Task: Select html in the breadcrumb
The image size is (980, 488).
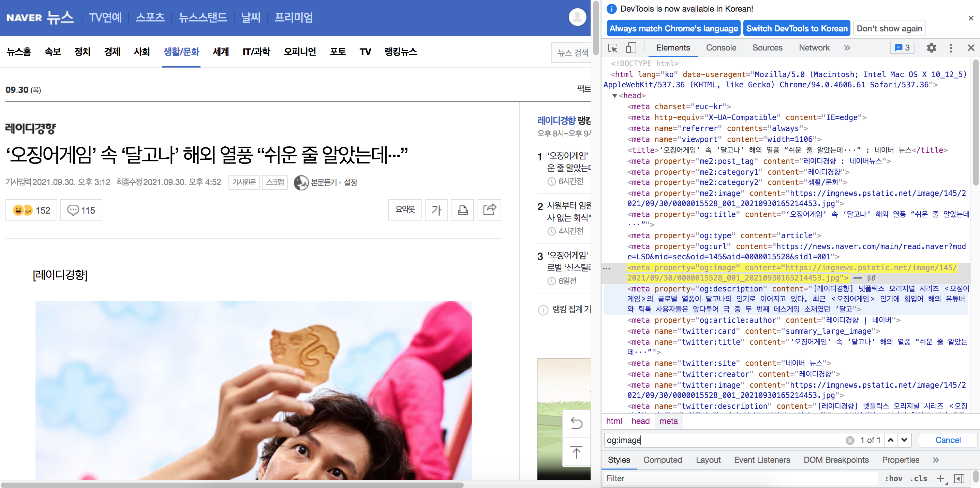Action: pyautogui.click(x=614, y=421)
